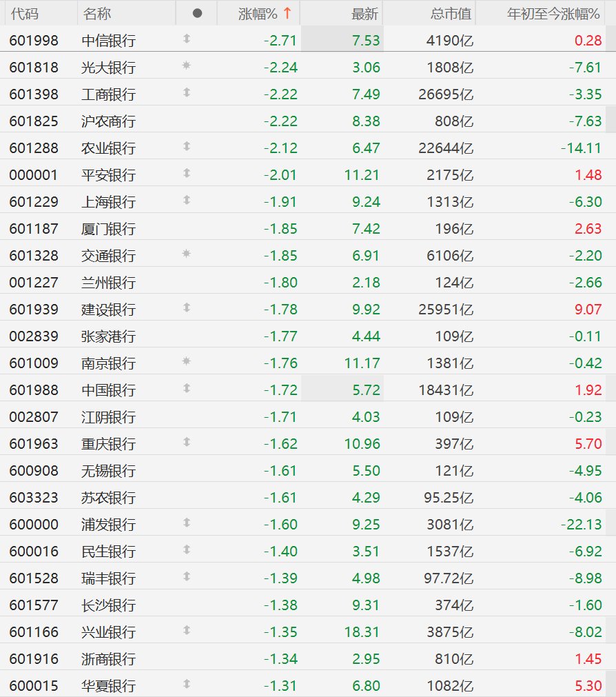Click marker icon in 中信银行 row

coord(187,39)
